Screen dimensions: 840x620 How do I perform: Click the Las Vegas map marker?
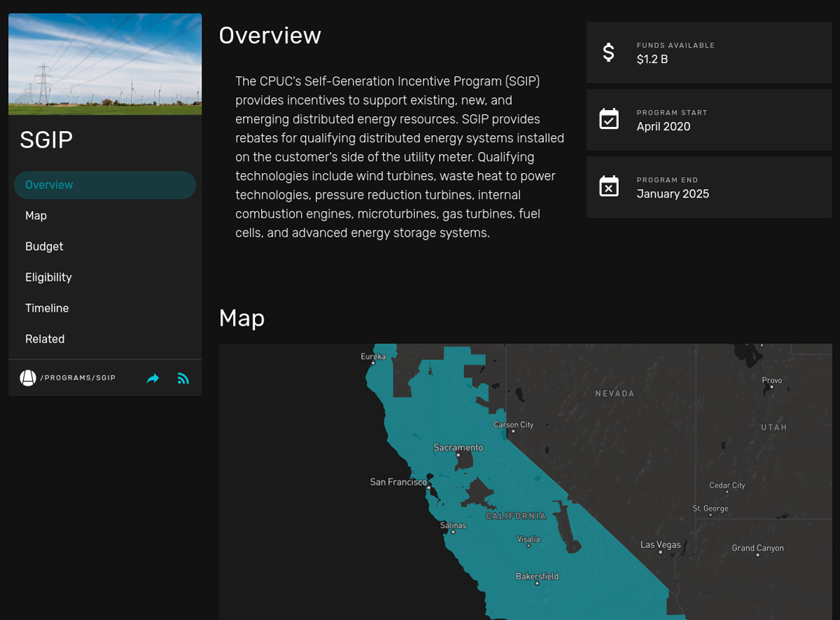coord(660,551)
